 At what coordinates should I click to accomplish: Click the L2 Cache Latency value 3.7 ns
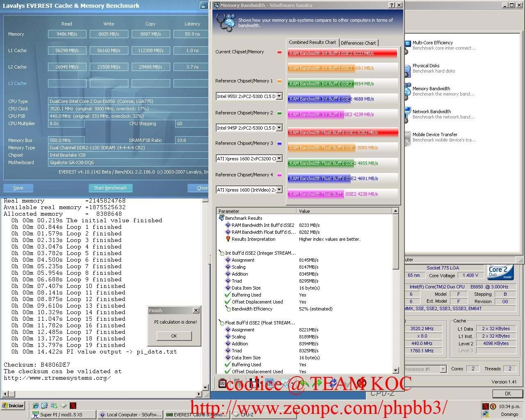coord(191,67)
